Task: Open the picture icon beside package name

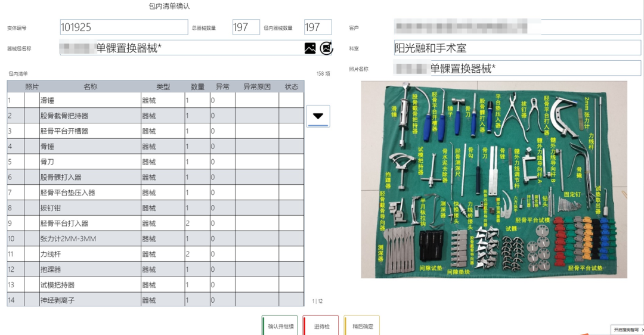Action: click(310, 48)
